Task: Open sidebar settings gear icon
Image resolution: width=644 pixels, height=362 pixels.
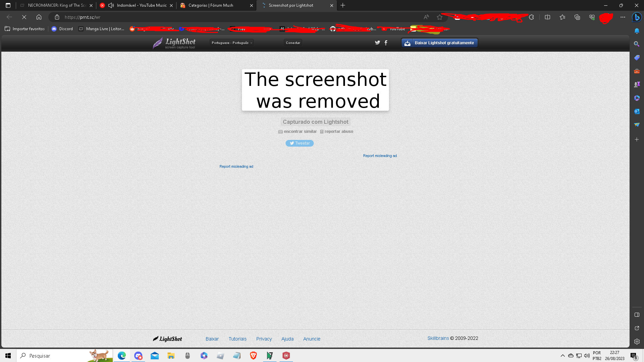Action: click(637, 342)
